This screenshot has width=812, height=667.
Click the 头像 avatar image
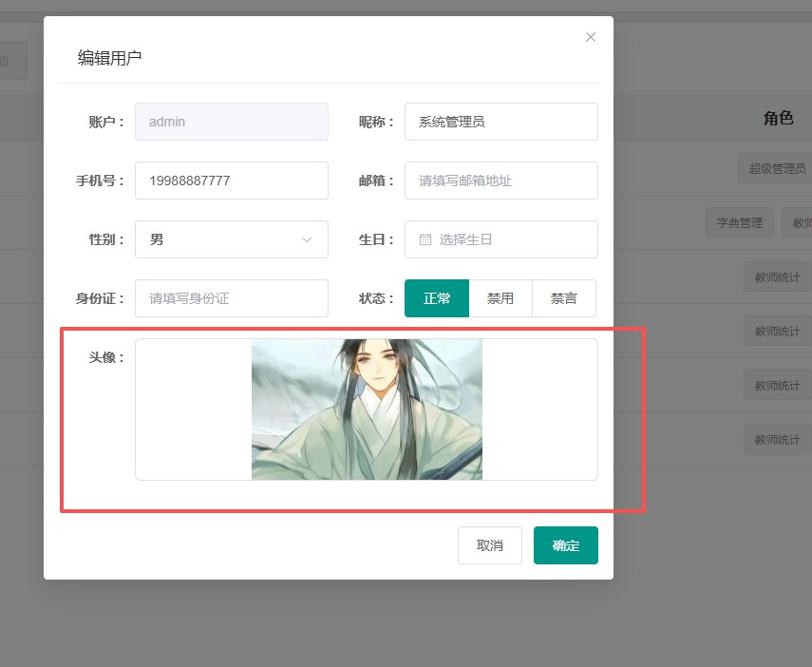[x=367, y=410]
